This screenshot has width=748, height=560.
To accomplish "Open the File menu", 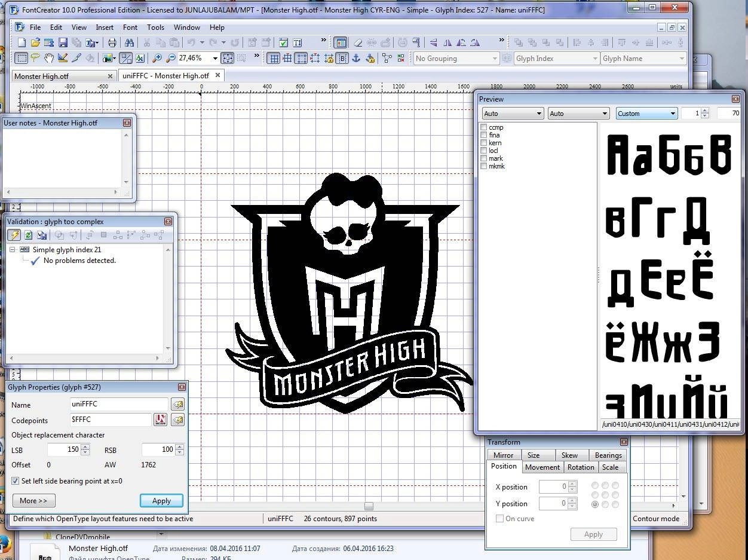I will pyautogui.click(x=35, y=27).
